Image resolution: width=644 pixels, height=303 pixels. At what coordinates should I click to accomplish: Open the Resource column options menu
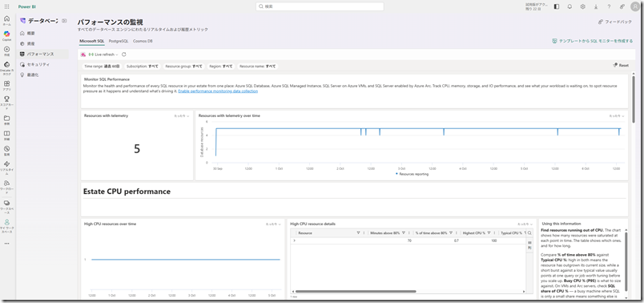[x=364, y=233]
